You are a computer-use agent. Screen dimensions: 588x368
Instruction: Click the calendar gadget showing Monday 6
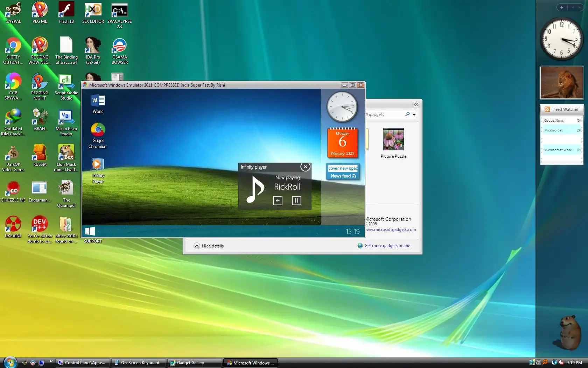[x=342, y=143]
